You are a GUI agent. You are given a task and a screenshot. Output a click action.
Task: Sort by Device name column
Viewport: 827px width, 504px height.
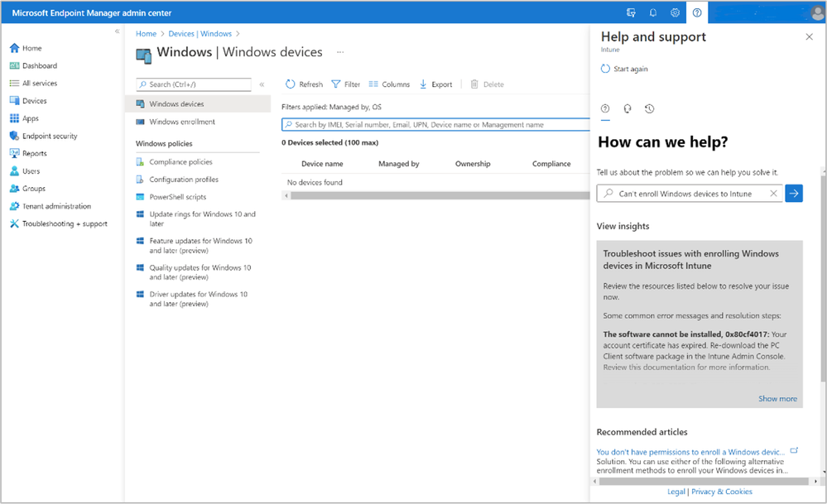pos(322,164)
